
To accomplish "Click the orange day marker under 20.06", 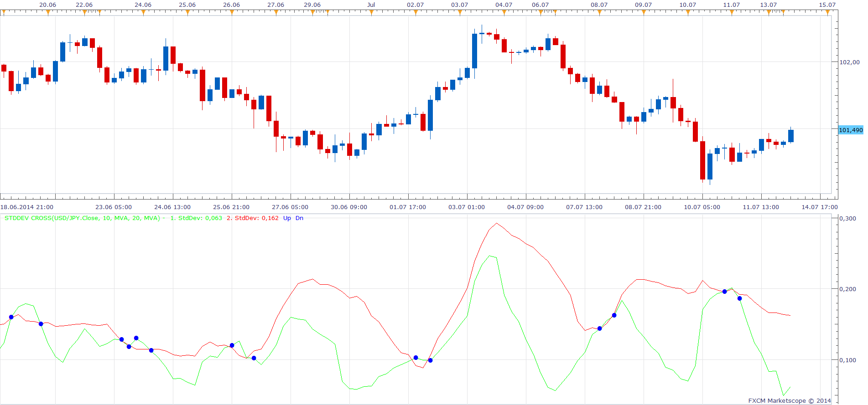I will click(48, 13).
